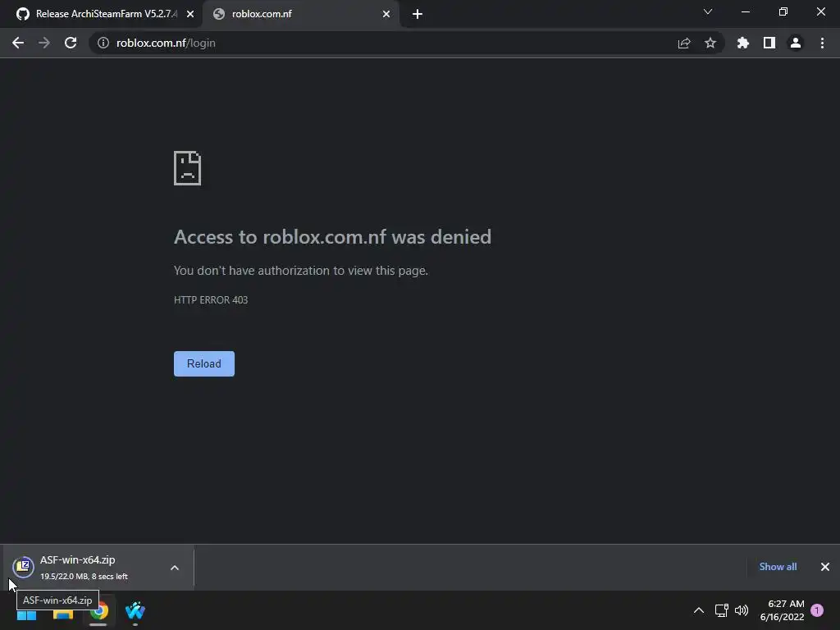
Task: Bookmark this tab with the star icon
Action: click(710, 43)
